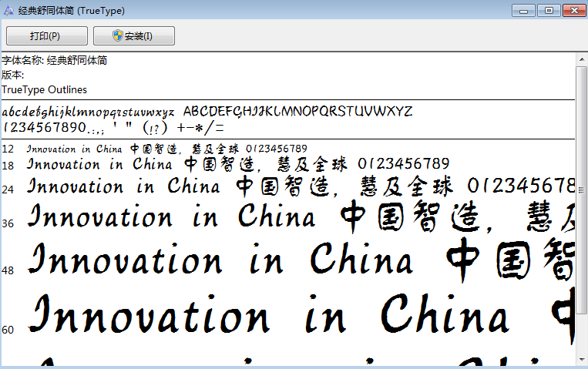Click the 36-point Innovation in China sample
Viewport: 588px width, 369px height.
[x=171, y=217]
